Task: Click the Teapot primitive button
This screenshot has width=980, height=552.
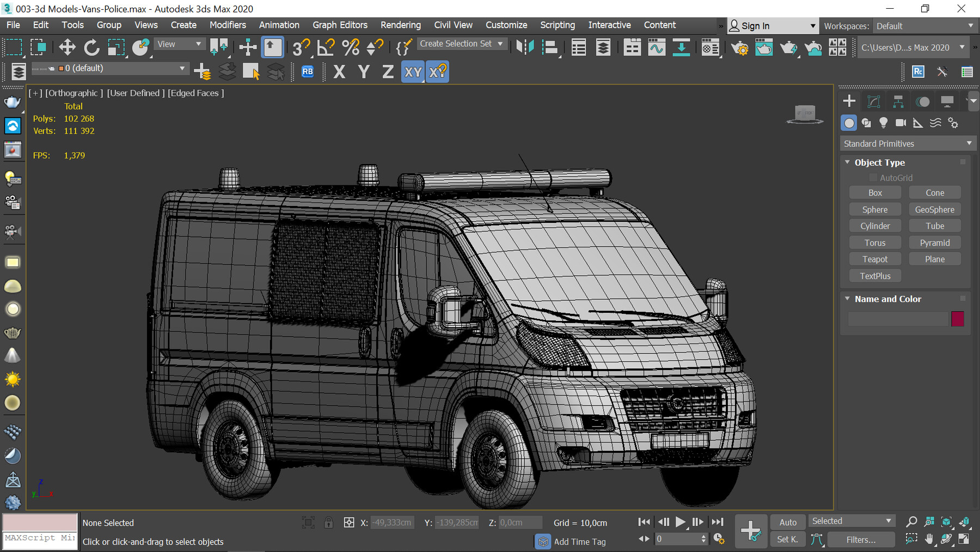Action: tap(874, 259)
